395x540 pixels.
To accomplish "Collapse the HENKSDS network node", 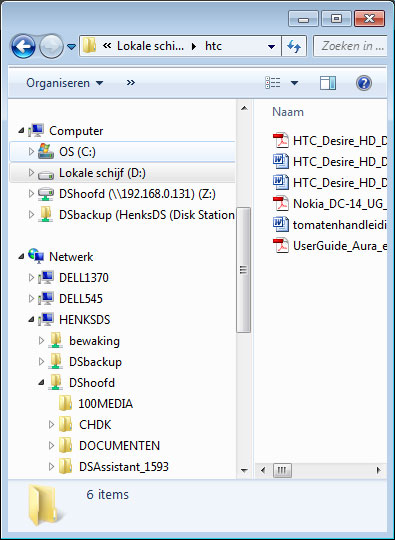I will coord(31,320).
